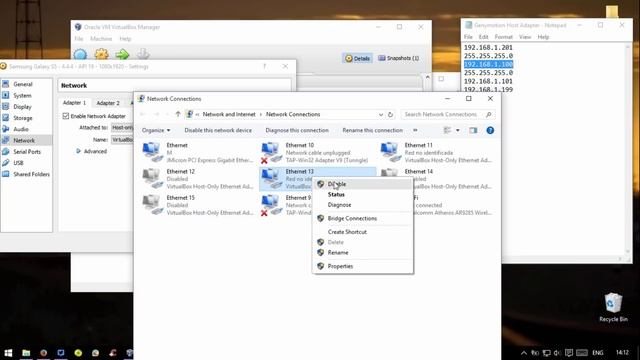Viewport: 640px width, 360px height.
Task: Open the adapter Name dropdown
Action: click(122, 140)
